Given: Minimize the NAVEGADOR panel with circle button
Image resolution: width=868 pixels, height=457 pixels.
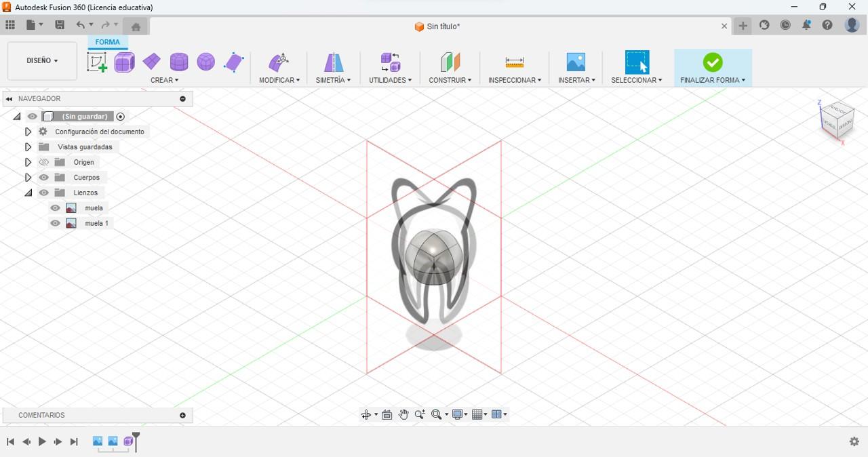Looking at the screenshot, I should click(x=182, y=99).
